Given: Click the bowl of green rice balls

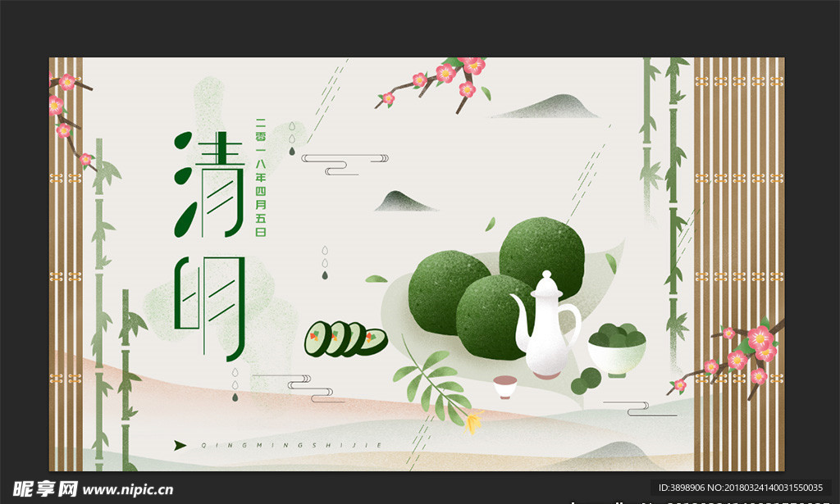Looking at the screenshot, I should 617,347.
